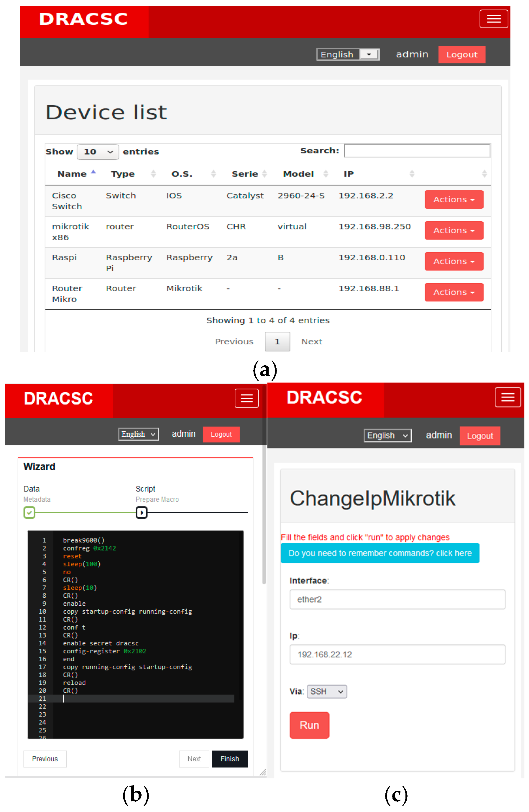This screenshot has height=812, width=529.
Task: Click 'Do you need to remember commands' link
Action: coord(379,553)
